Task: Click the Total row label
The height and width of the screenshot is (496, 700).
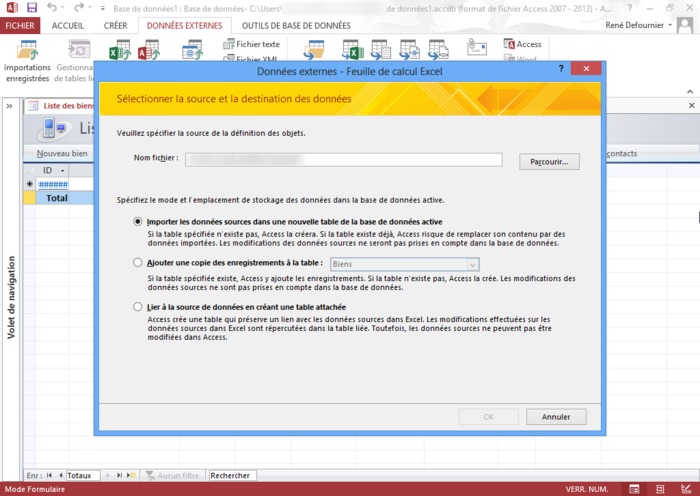Action: pos(57,198)
